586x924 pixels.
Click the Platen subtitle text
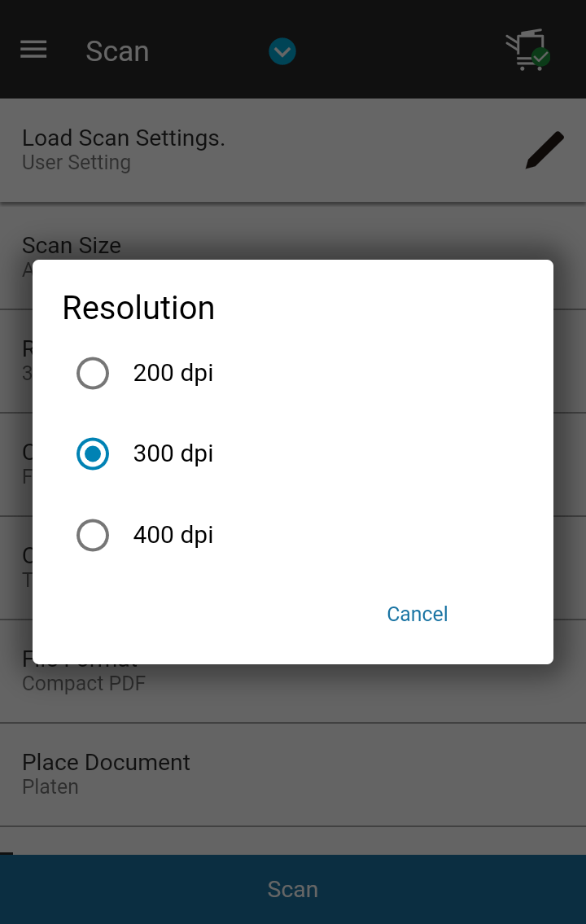(50, 787)
